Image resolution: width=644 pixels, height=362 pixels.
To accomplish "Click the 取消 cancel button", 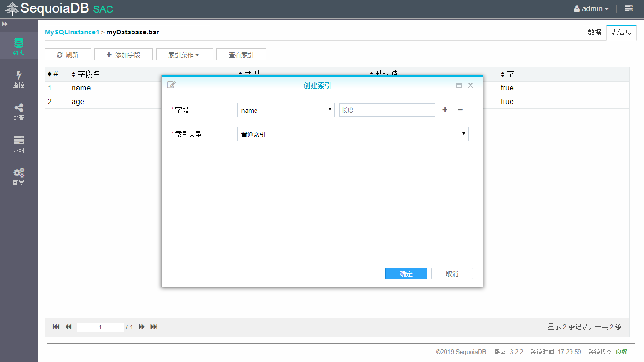I will click(452, 274).
